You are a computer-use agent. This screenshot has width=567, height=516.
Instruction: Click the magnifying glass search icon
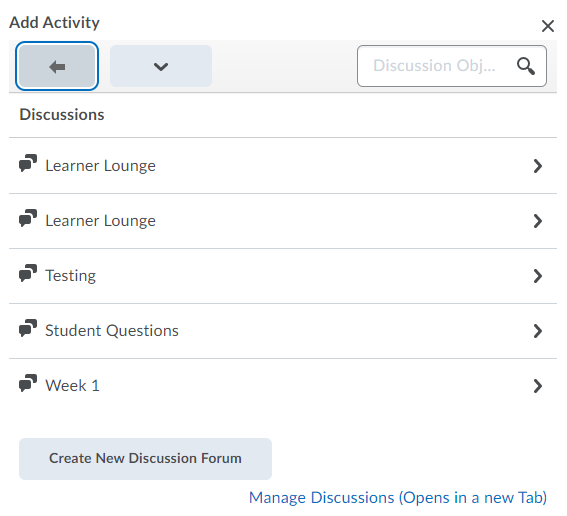point(525,66)
